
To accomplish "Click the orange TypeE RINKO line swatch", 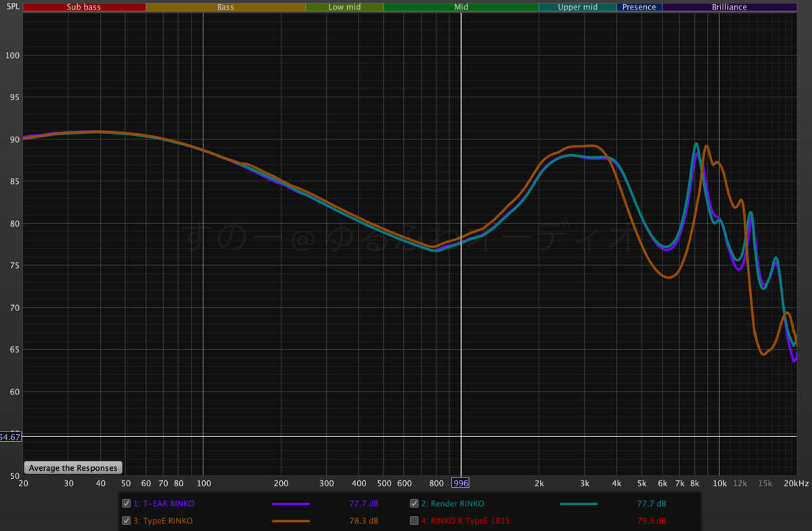I will pyautogui.click(x=290, y=522).
